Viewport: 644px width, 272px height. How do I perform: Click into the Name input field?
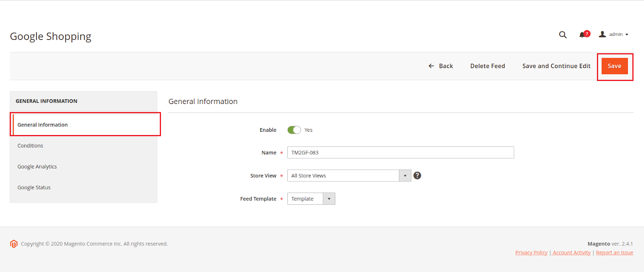click(x=400, y=152)
